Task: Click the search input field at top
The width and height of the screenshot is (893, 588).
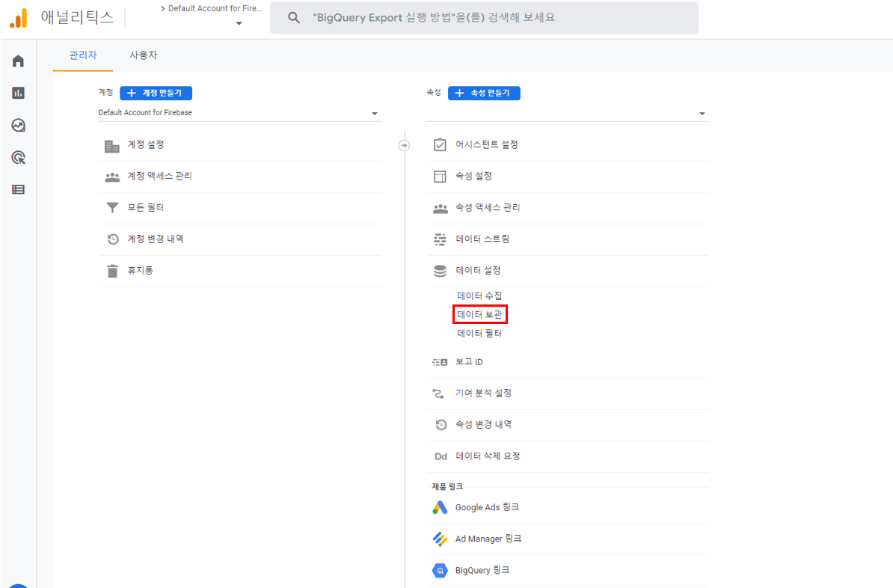Action: 484,18
